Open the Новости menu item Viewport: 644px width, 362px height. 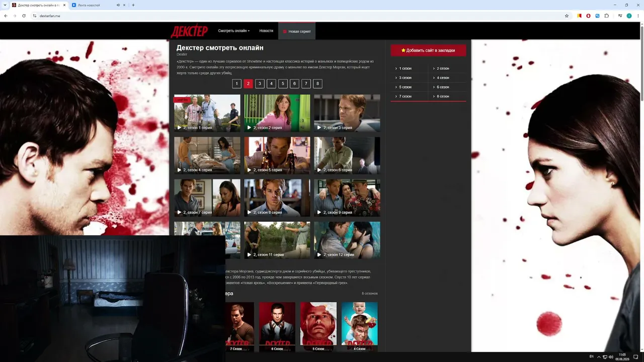266,31
